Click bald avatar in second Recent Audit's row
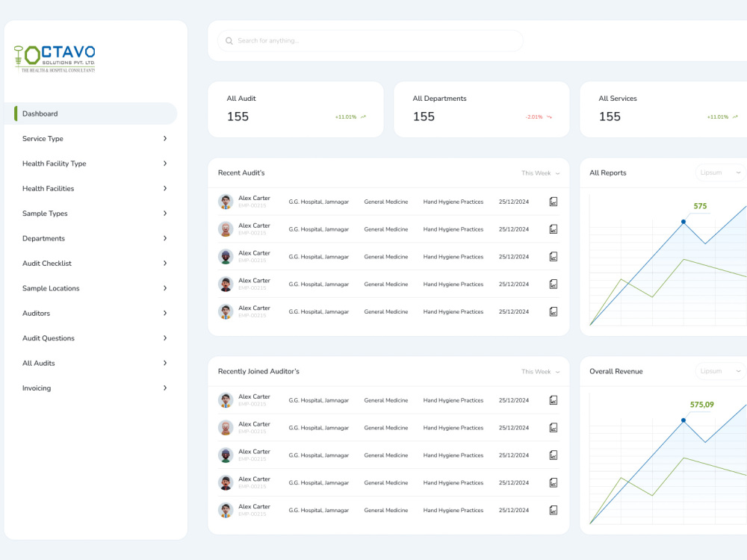The width and height of the screenshot is (747, 560). pos(226,229)
